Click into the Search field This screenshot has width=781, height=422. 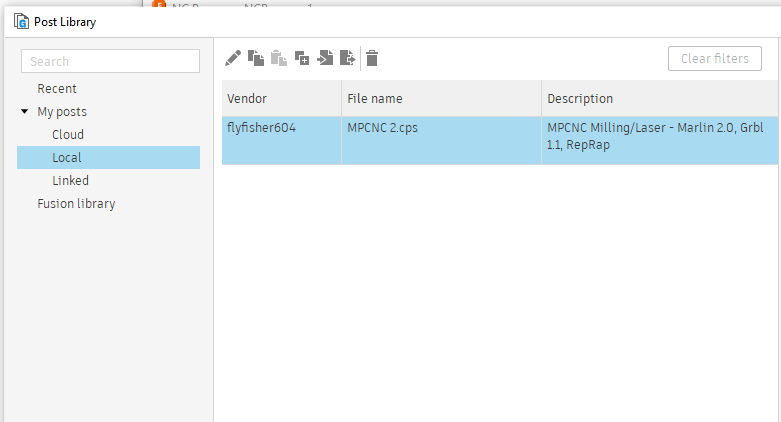point(110,62)
